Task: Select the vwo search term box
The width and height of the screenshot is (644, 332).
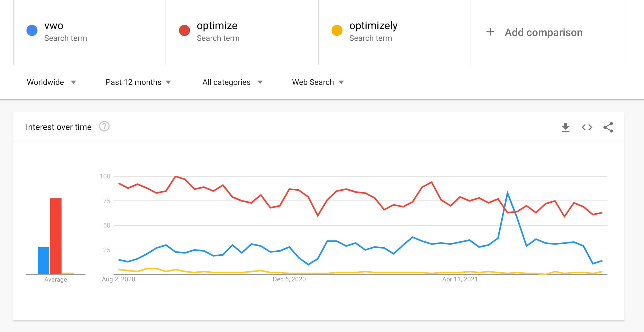Action: pyautogui.click(x=90, y=32)
